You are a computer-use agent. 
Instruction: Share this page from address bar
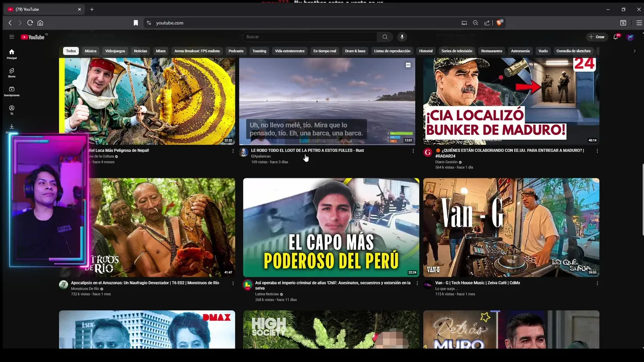click(x=487, y=23)
